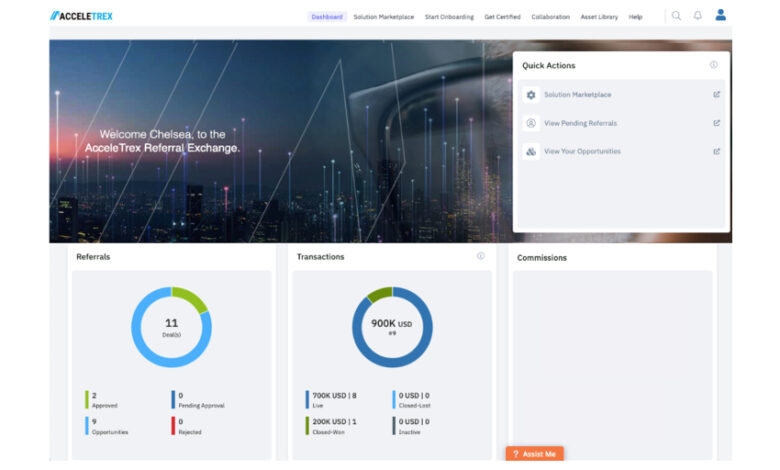Click the Help menu item

635,17
